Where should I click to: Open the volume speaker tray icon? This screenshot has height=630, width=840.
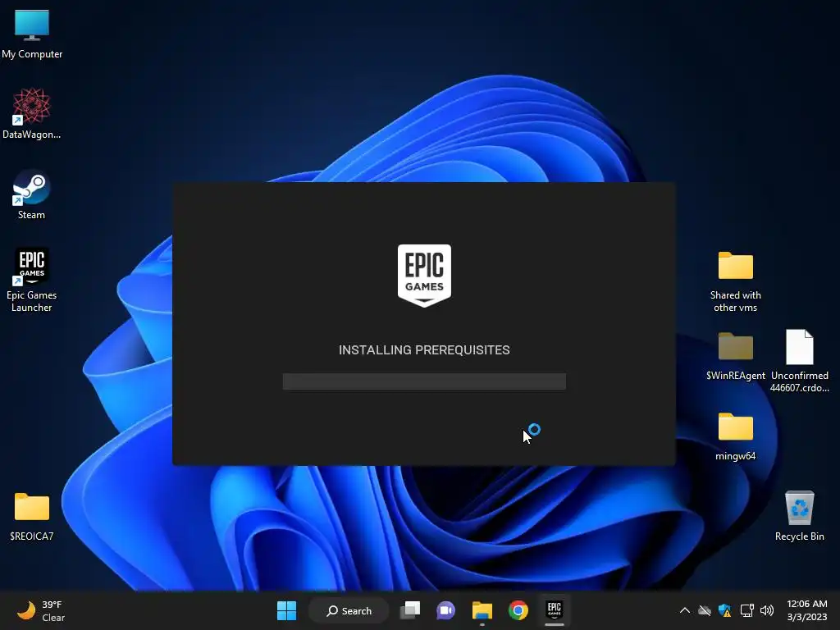767,610
